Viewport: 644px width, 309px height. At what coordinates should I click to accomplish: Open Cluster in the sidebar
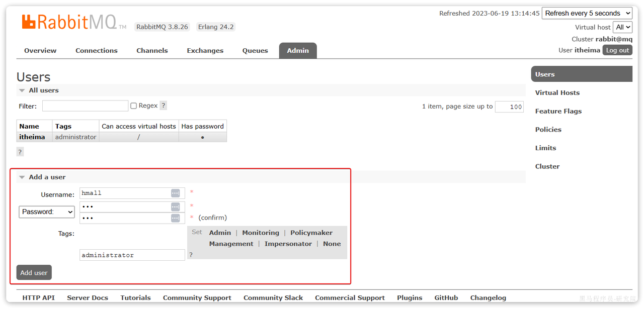click(x=547, y=166)
